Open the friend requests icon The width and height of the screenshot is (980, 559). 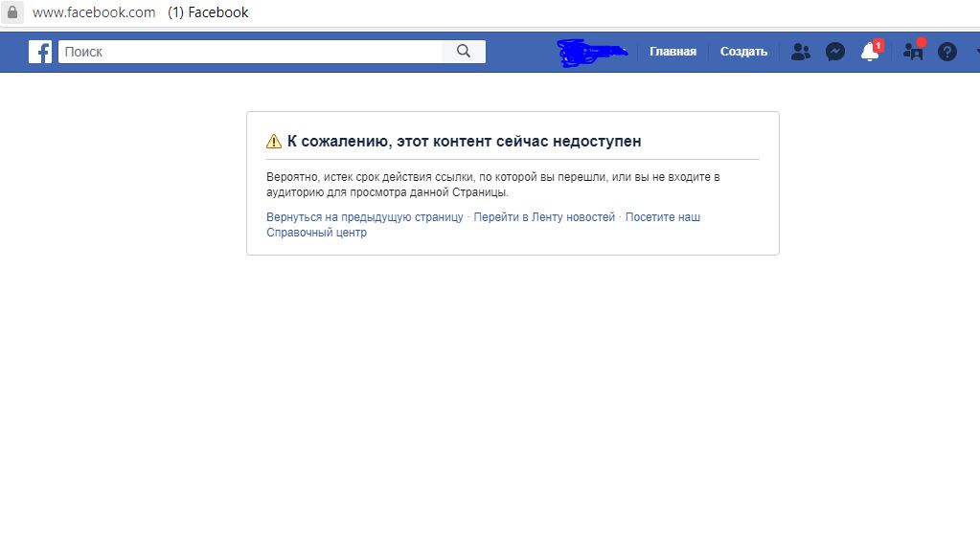[x=800, y=52]
